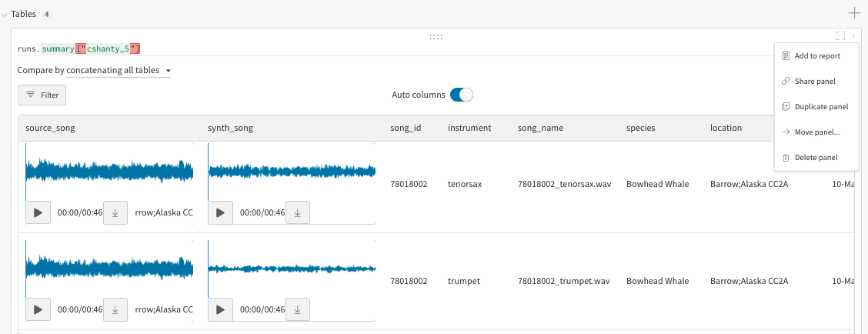868x334 pixels.
Task: Edit the runs.summary expression field
Action: pyautogui.click(x=79, y=48)
